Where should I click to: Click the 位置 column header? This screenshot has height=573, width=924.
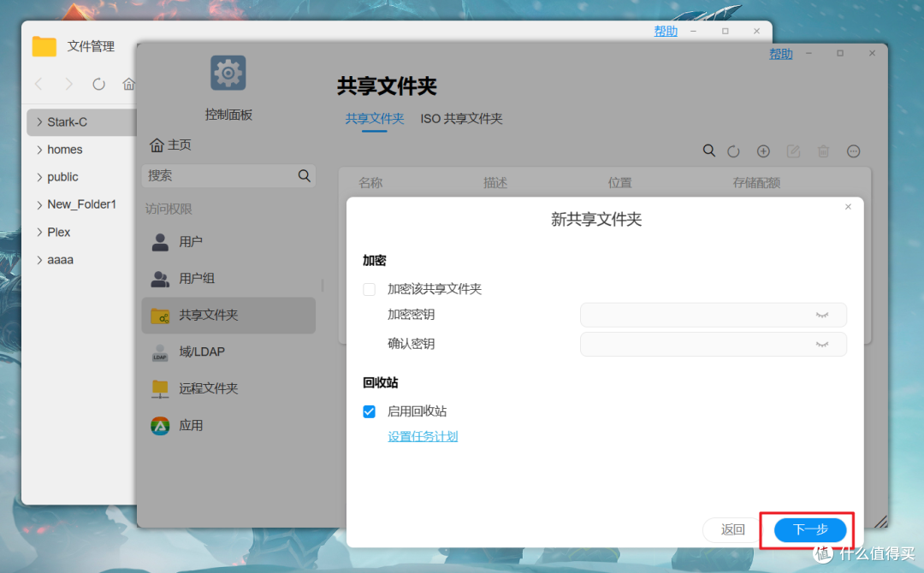tap(620, 183)
